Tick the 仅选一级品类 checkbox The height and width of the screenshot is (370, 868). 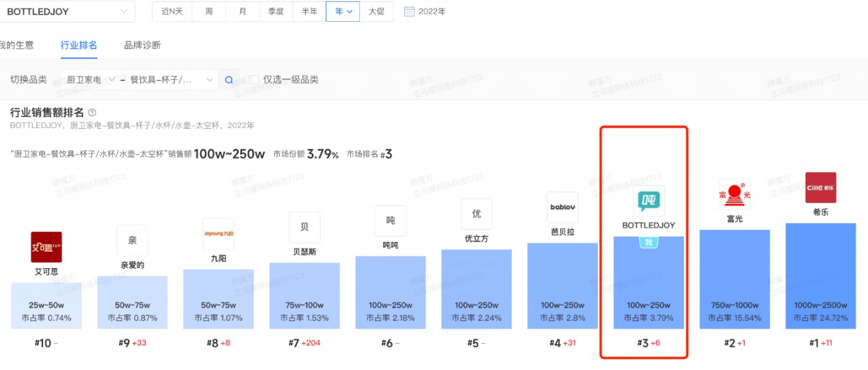click(x=254, y=80)
